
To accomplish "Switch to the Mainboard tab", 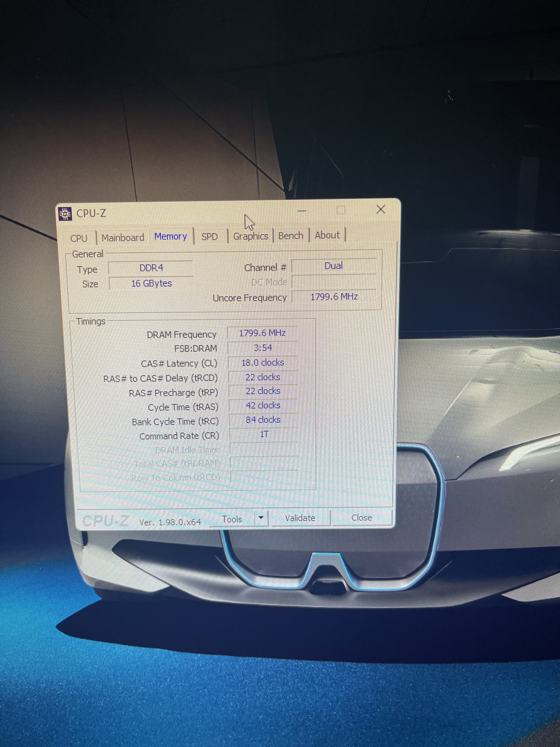I will pos(123,238).
